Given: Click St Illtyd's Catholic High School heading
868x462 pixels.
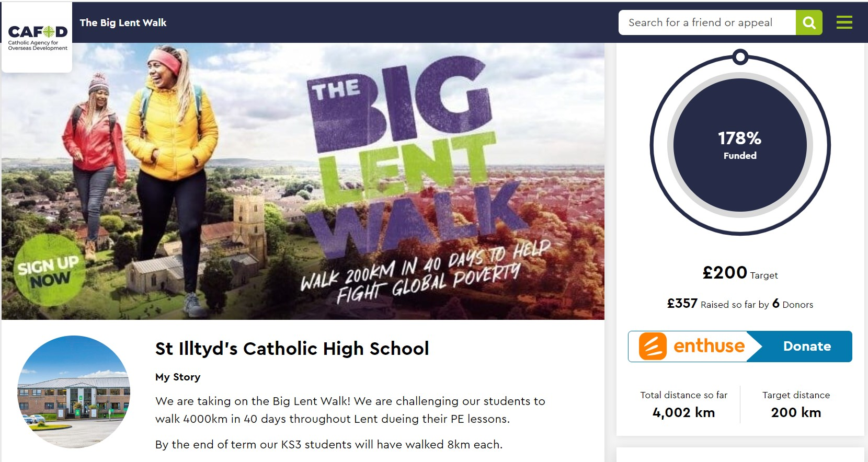Looking at the screenshot, I should click(x=292, y=349).
